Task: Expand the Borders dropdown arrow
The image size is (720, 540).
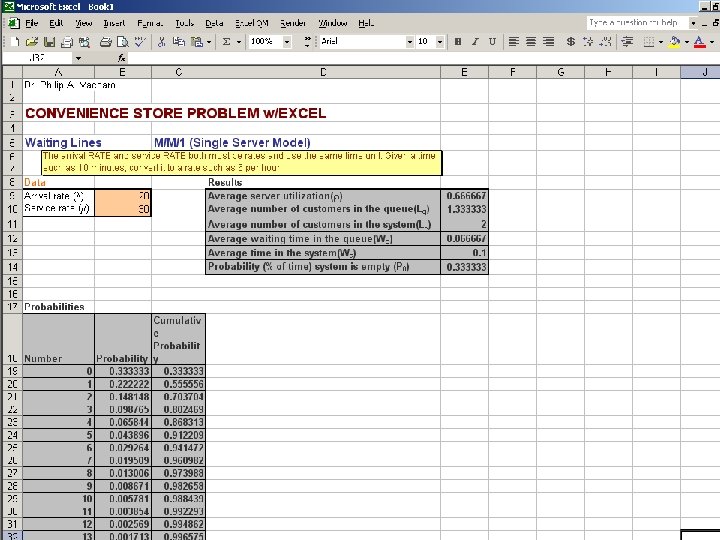Action: 661,42
